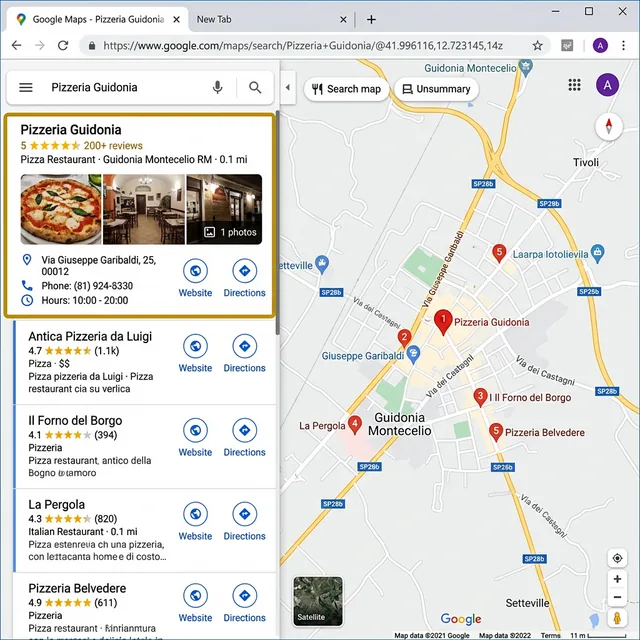Open Website for Il Forno del Borgo

pos(195,438)
